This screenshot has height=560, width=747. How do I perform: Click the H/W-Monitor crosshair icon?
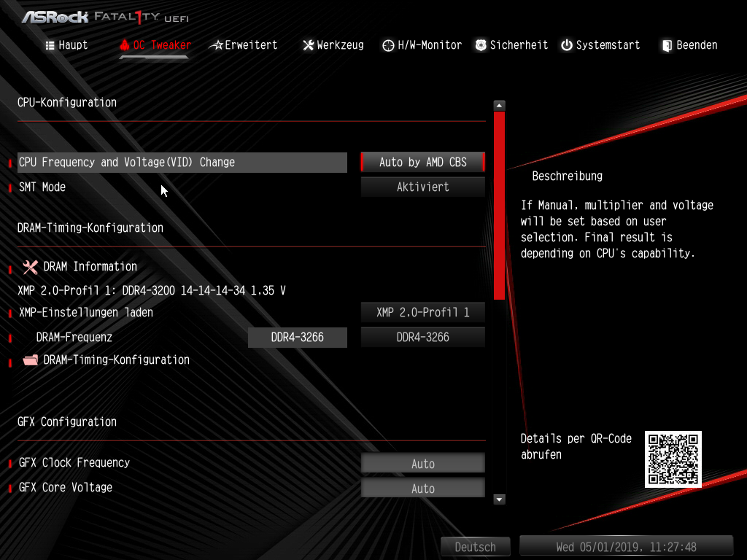click(x=388, y=45)
